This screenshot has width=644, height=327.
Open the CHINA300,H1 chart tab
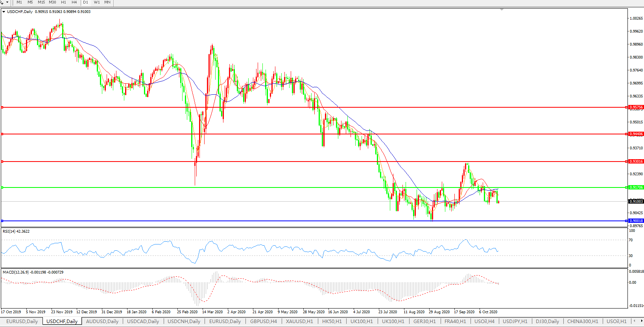click(x=583, y=321)
